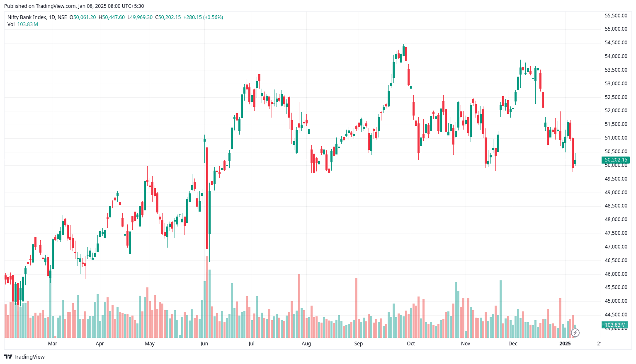Click the 47,500.00 price axis label

tap(616, 233)
